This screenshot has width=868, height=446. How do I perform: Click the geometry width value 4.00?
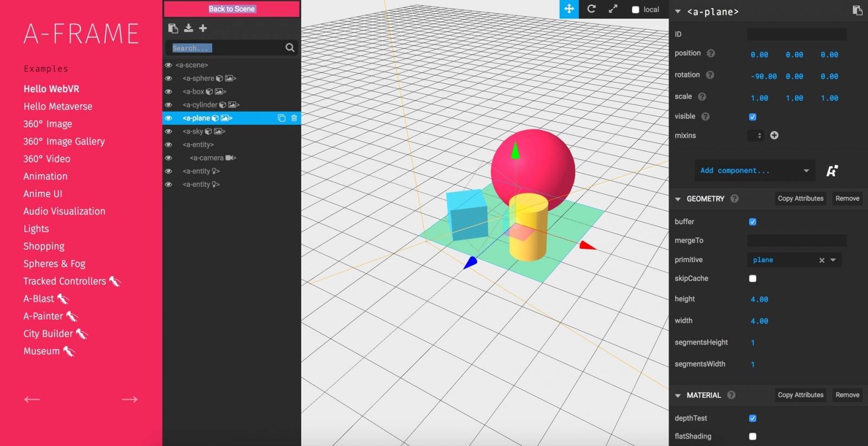(759, 321)
